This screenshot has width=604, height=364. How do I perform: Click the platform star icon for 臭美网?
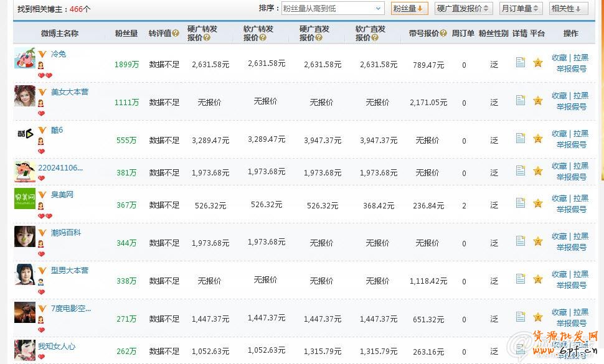coord(538,203)
